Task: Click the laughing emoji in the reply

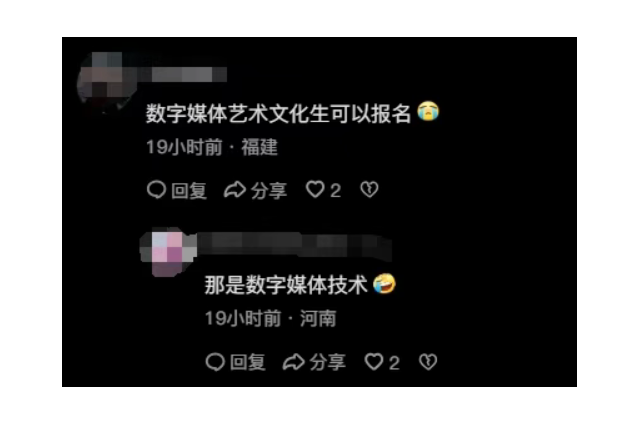Action: [x=384, y=284]
